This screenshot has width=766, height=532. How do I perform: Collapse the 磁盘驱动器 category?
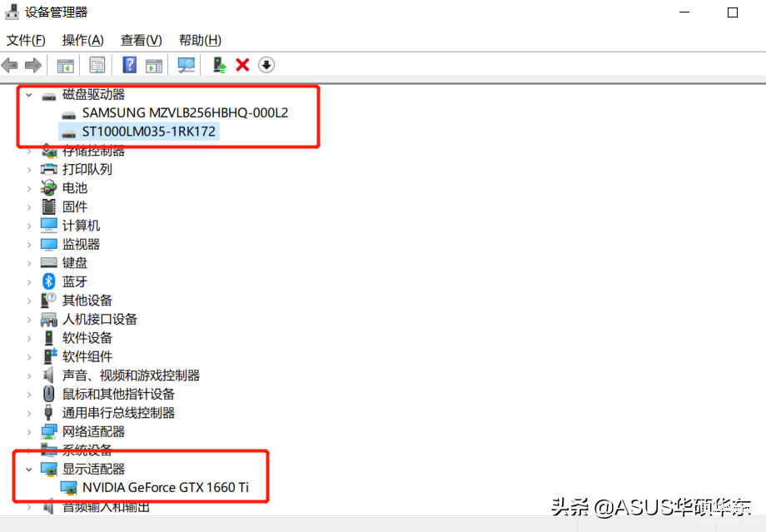click(29, 95)
